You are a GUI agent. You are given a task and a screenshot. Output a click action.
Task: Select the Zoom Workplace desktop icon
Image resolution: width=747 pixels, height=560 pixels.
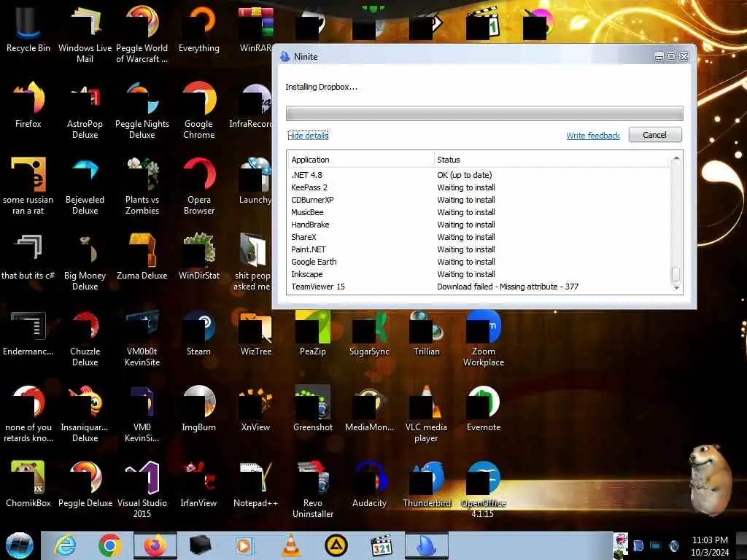pos(484,338)
